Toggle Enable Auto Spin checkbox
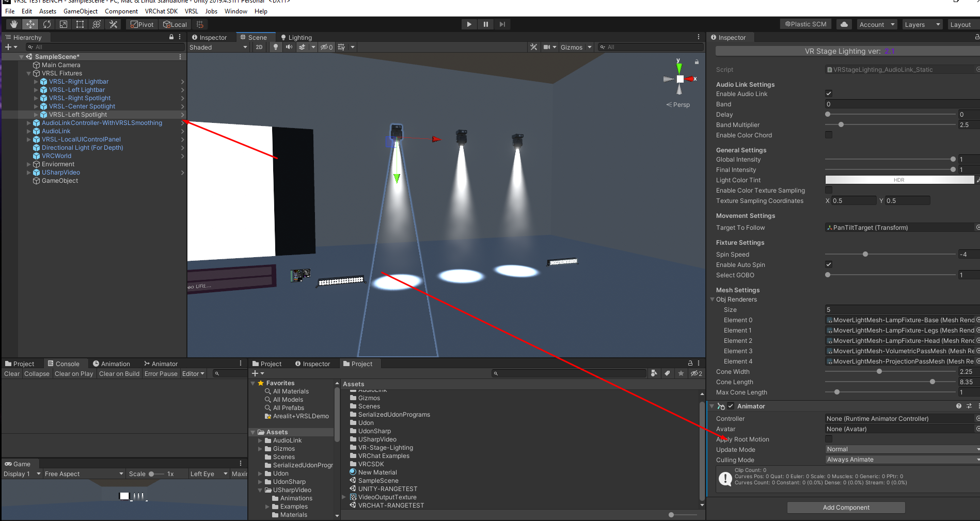980x521 pixels. coord(829,264)
